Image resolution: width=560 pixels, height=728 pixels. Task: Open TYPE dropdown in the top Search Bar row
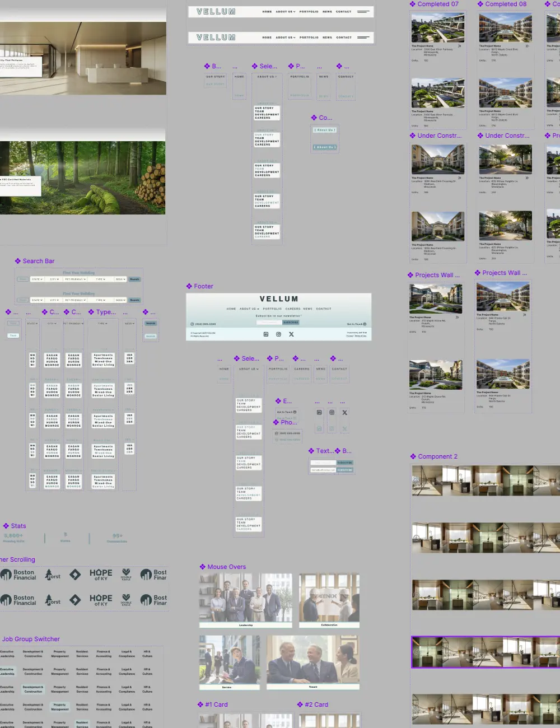pyautogui.click(x=100, y=279)
